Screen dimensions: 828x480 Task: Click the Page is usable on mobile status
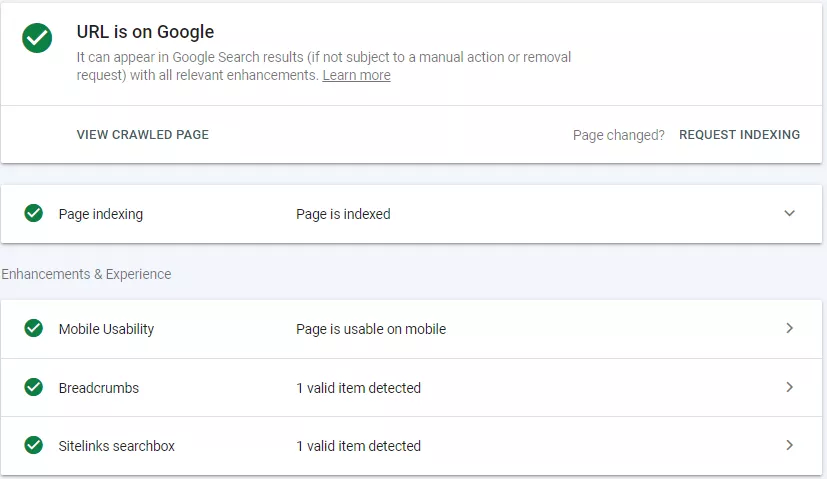(371, 329)
